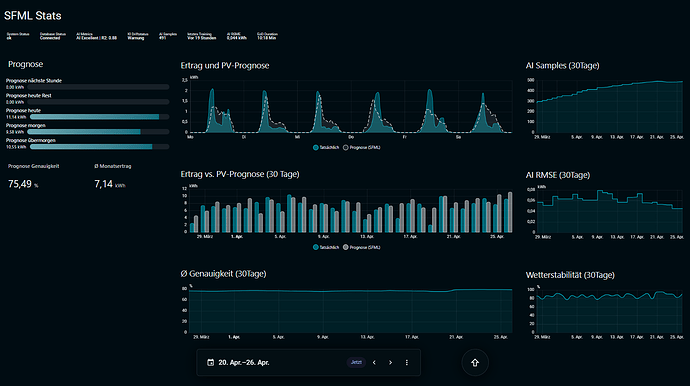Viewport: 690px width, 386px height.
Task: Click the 'Prognose übermorgen' label
Action: (x=30, y=140)
